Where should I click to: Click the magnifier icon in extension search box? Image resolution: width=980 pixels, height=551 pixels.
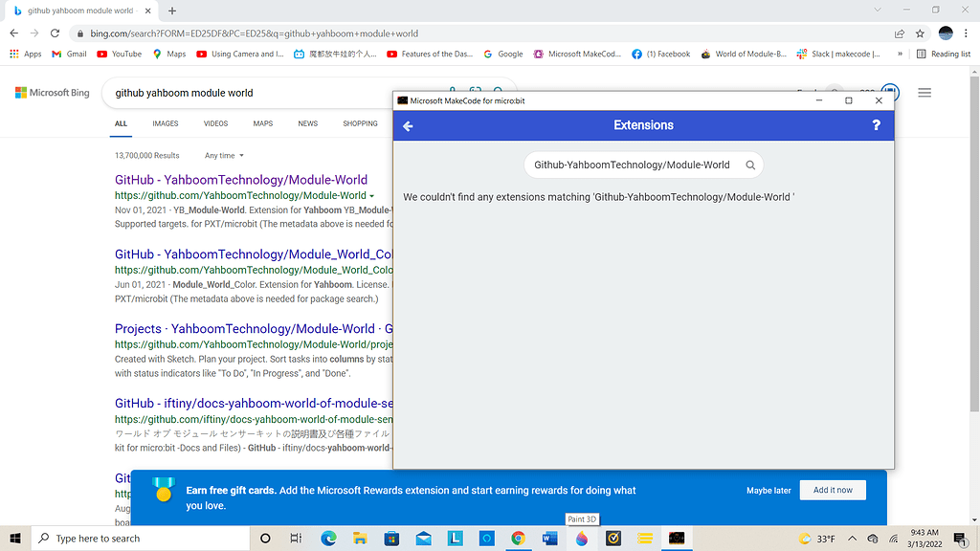pyautogui.click(x=750, y=165)
